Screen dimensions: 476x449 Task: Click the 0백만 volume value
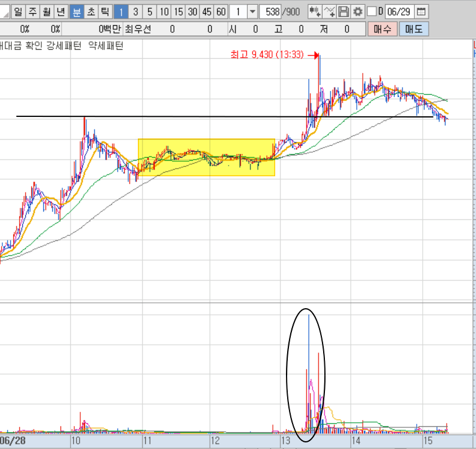[110, 29]
